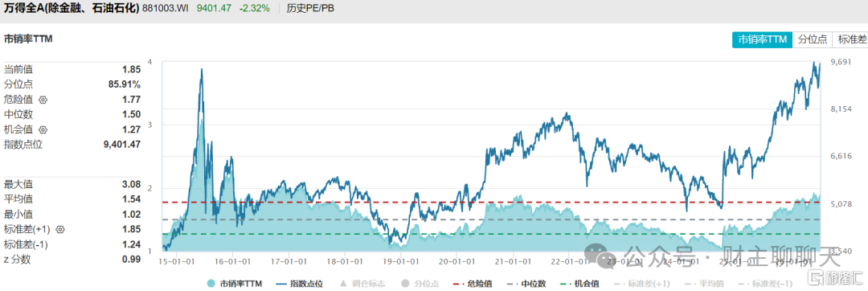This screenshot has width=868, height=291.
Task: Select the 市销率TTM view tab
Action: tap(762, 39)
